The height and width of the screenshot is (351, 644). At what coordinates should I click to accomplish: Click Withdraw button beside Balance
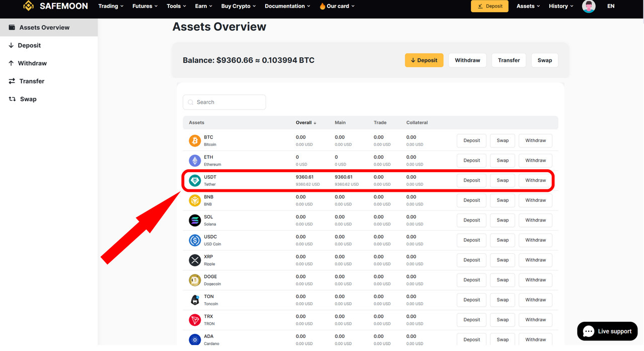(467, 60)
